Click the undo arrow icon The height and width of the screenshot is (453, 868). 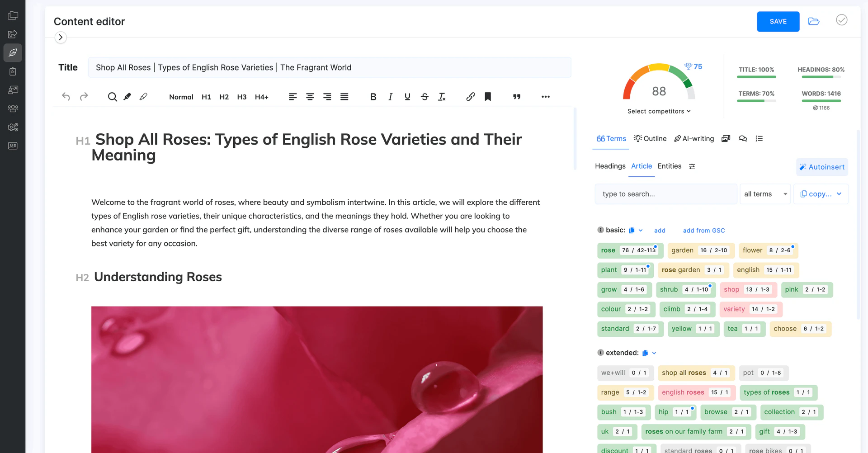click(66, 97)
